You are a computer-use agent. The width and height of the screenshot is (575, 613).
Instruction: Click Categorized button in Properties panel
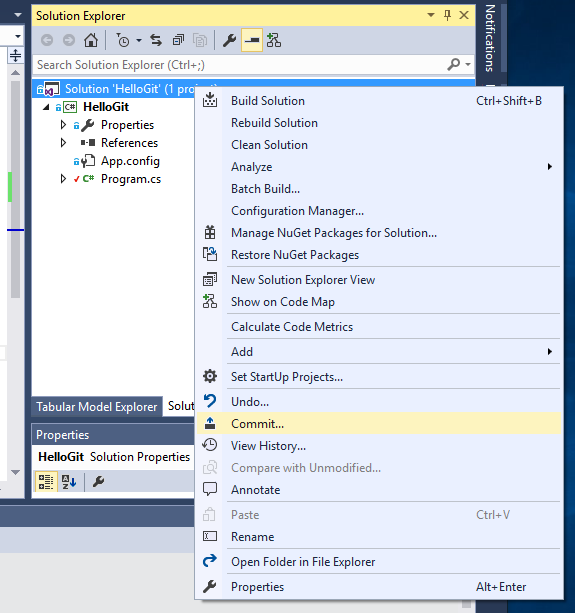click(x=46, y=482)
